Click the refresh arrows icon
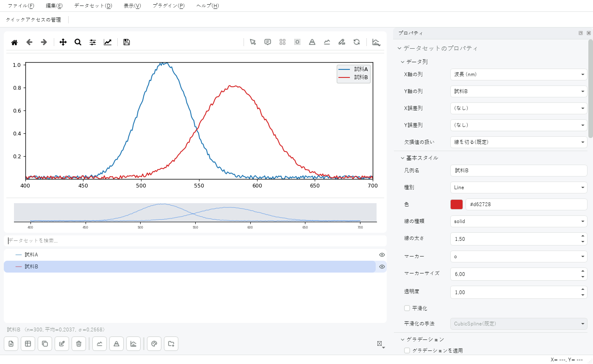Viewport: 593px width, 364px height. [357, 42]
